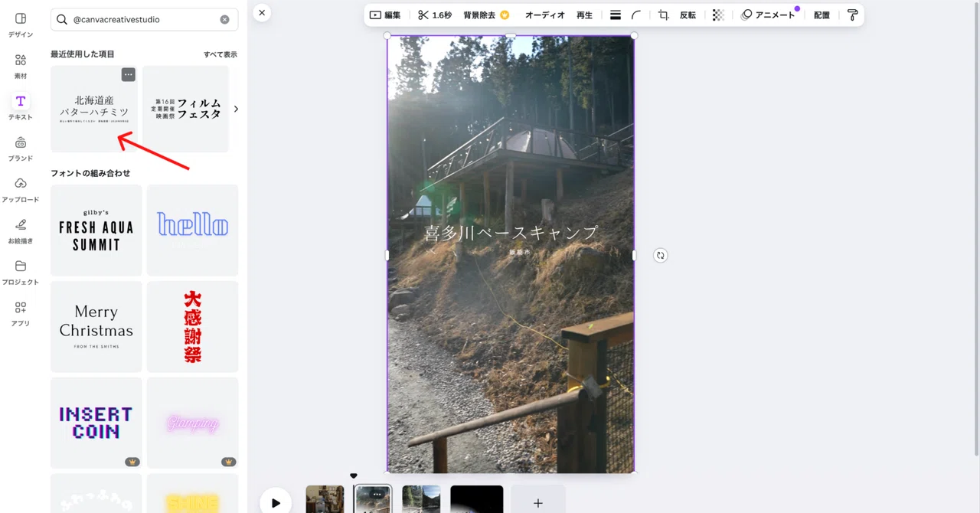Click 編集 to edit the video
The image size is (980, 513).
tap(385, 15)
